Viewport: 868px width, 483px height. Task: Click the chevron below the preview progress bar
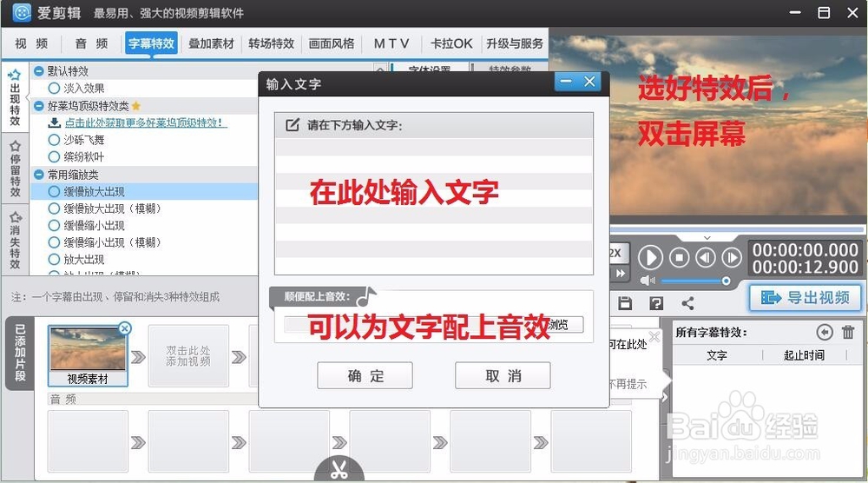click(x=707, y=238)
